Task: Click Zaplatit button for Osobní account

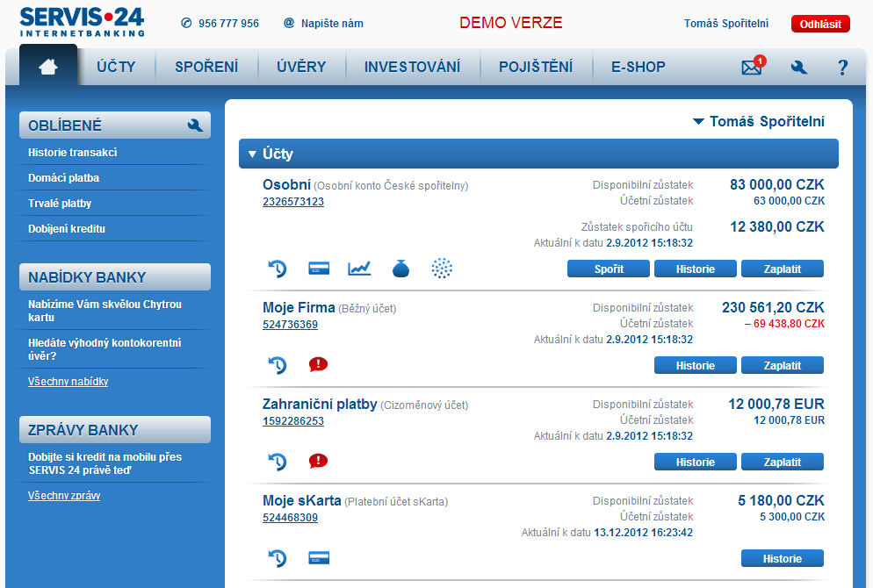Action: [x=783, y=269]
